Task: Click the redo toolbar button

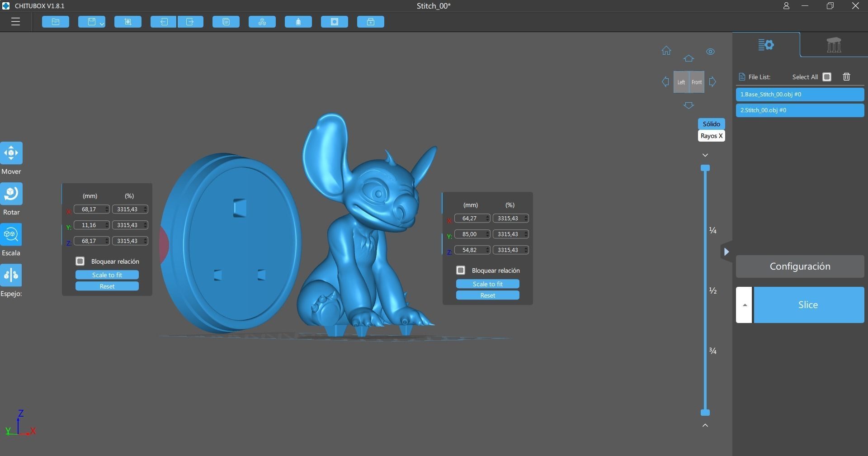Action: (190, 22)
